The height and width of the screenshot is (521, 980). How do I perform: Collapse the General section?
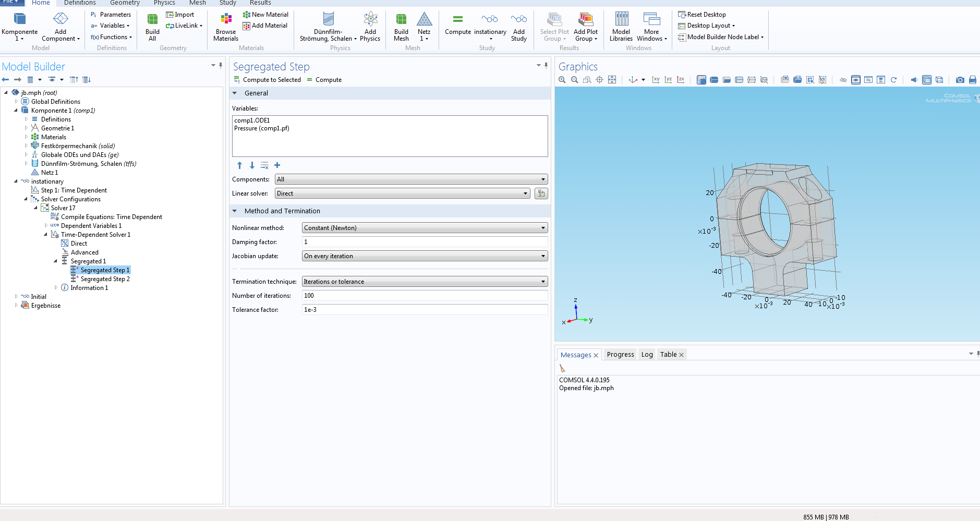point(235,93)
